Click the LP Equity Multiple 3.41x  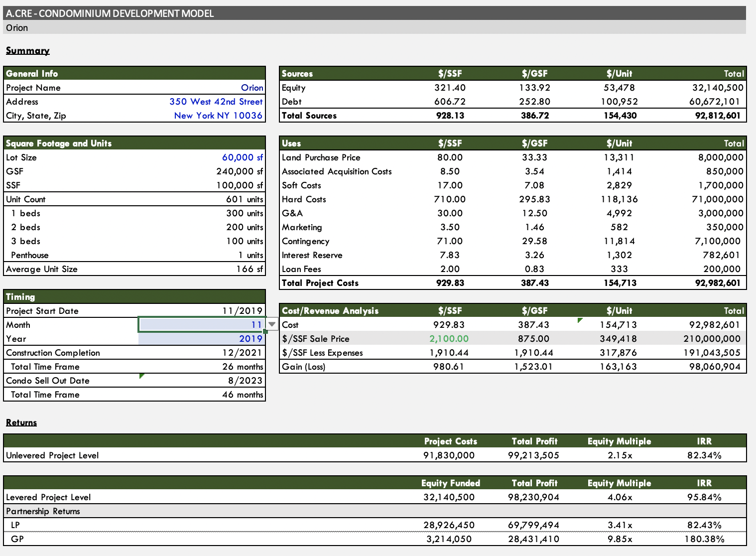pyautogui.click(x=620, y=525)
